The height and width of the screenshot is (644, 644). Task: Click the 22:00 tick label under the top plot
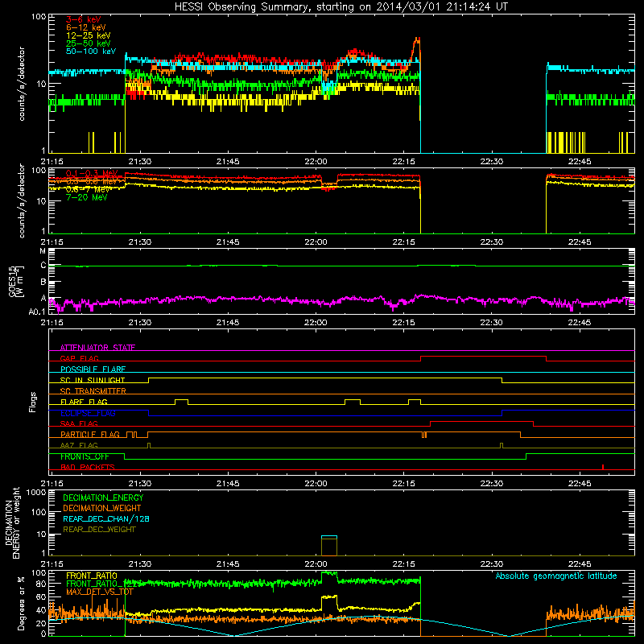coord(316,162)
